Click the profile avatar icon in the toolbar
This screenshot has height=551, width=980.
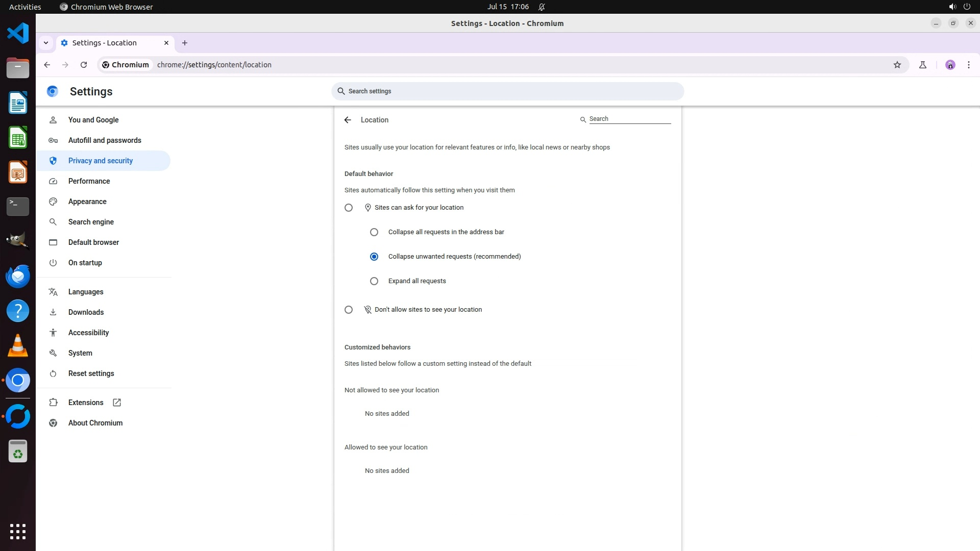tap(950, 65)
